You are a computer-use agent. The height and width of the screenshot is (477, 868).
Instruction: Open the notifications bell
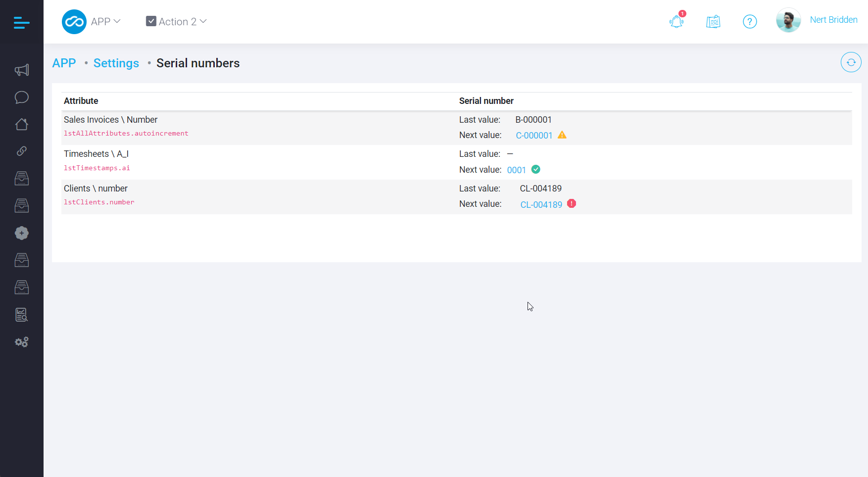(676, 22)
